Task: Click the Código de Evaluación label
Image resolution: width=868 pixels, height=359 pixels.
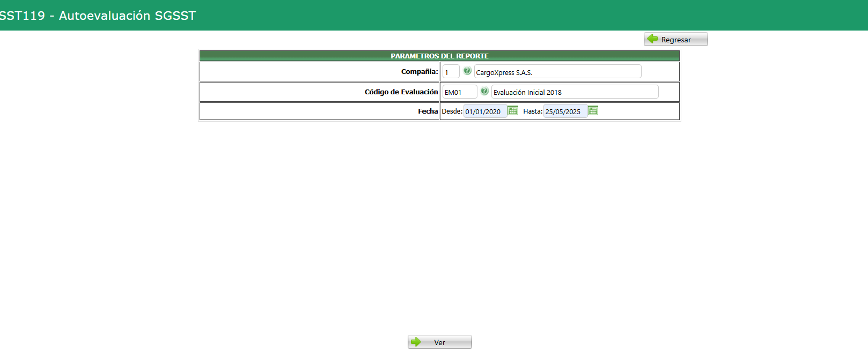Action: [x=401, y=92]
